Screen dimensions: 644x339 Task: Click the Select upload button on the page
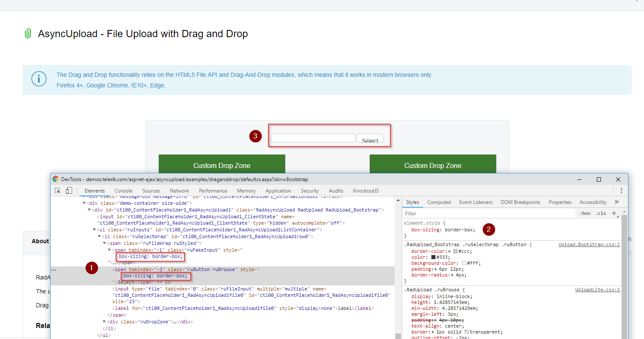[370, 139]
